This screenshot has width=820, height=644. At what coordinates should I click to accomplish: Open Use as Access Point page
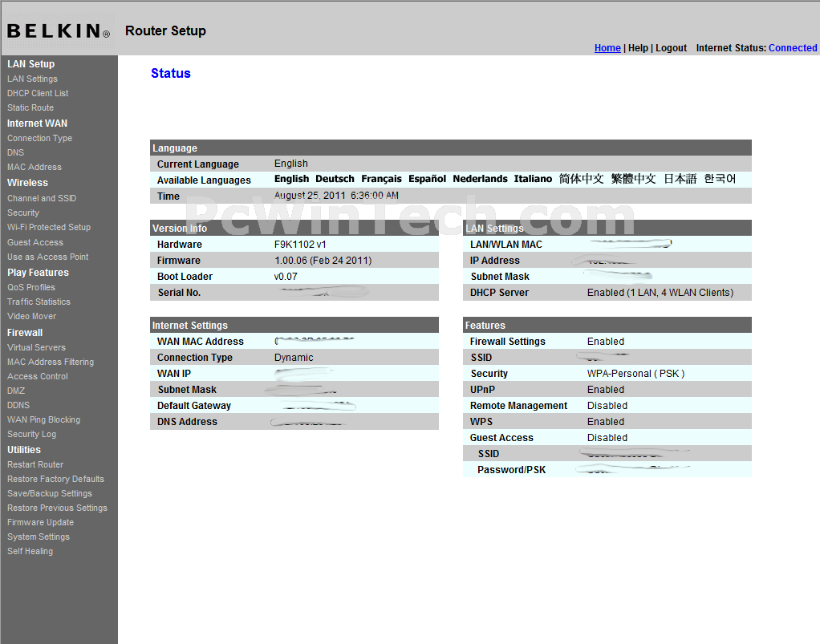(47, 257)
